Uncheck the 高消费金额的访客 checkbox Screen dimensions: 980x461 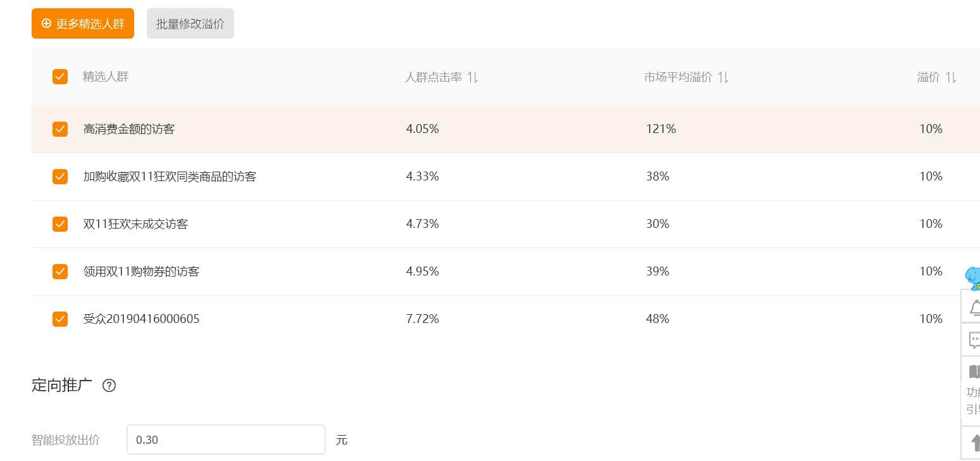click(x=60, y=129)
